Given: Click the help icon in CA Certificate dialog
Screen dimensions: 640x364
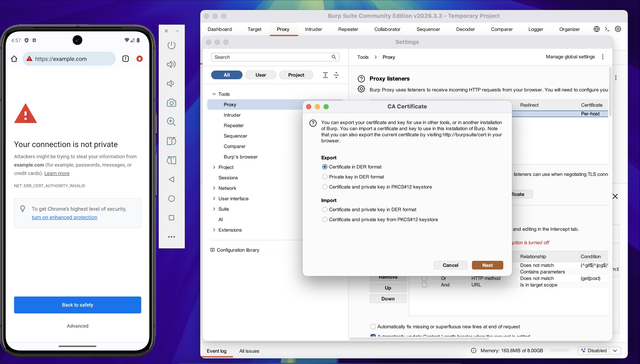Looking at the screenshot, I should (x=313, y=123).
